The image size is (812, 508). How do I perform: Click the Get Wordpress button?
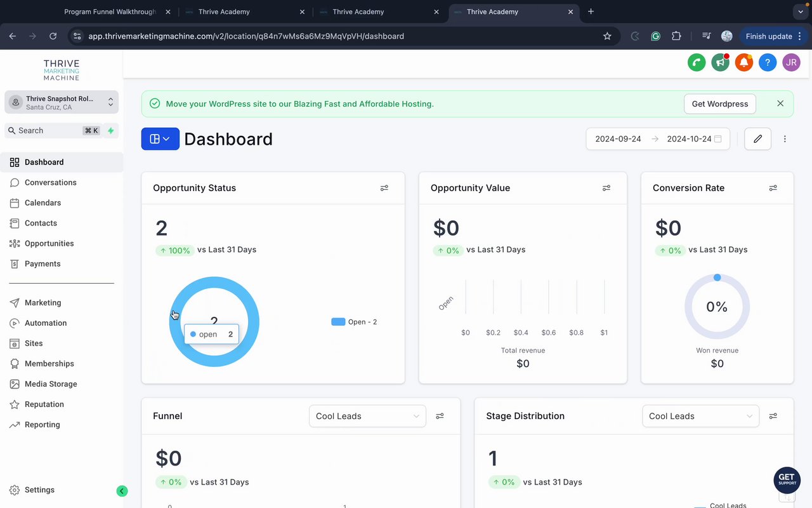coord(719,104)
